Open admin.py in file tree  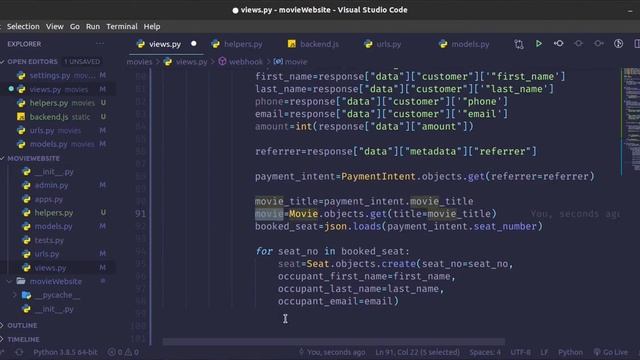pos(57,185)
